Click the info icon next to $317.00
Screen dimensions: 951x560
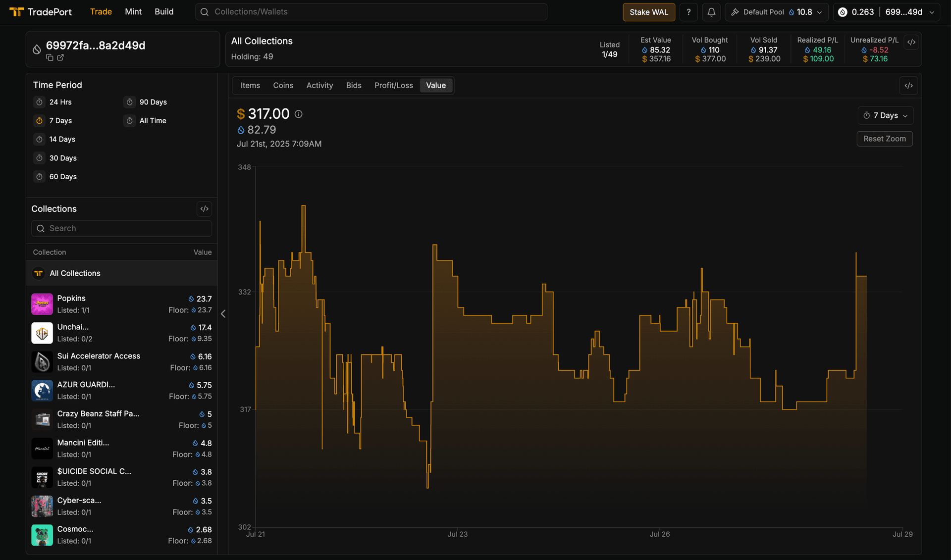[298, 114]
